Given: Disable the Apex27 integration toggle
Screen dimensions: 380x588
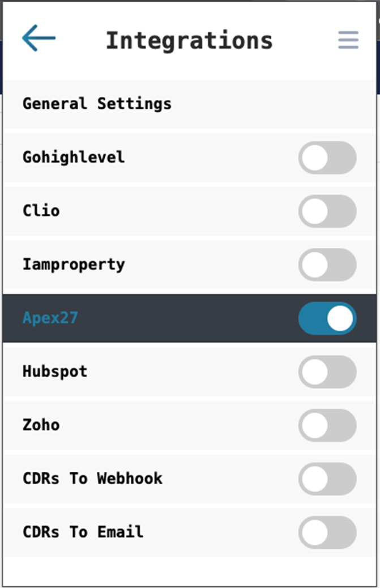Looking at the screenshot, I should pos(327,318).
